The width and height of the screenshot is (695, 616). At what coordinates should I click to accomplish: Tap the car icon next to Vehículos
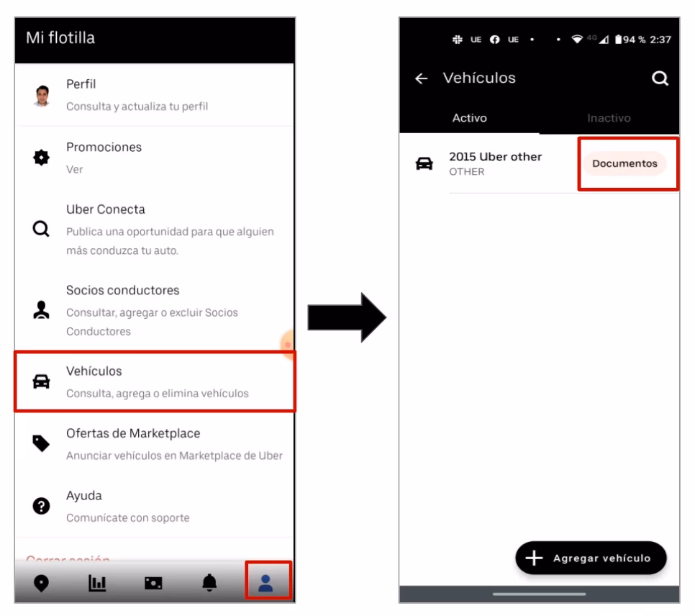point(41,381)
